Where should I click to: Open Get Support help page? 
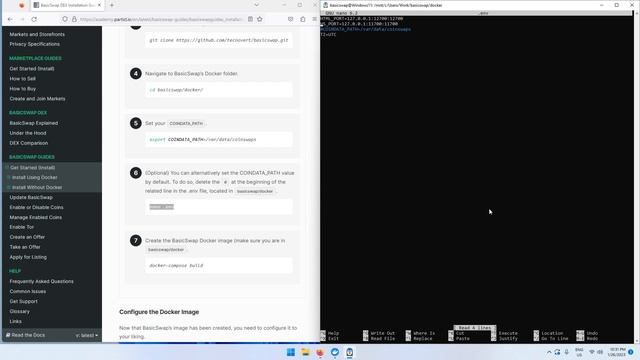click(x=23, y=301)
